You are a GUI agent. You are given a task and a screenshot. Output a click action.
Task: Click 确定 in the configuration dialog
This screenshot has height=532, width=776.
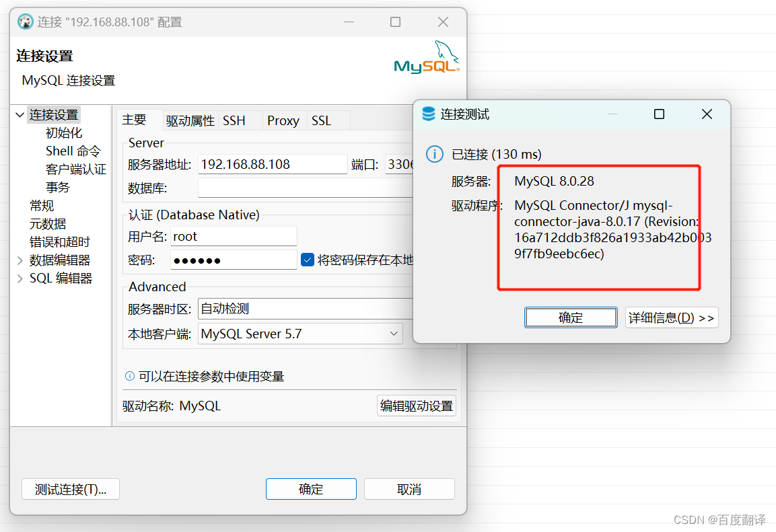311,489
